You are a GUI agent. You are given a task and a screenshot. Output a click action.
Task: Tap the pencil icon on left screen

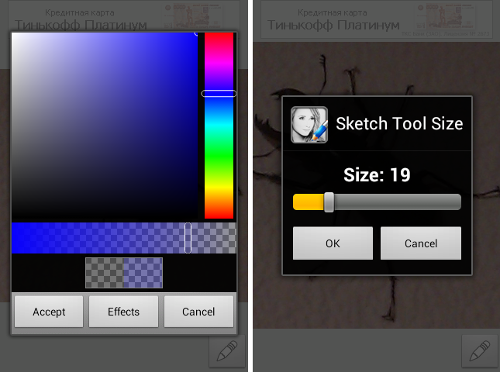(227, 351)
